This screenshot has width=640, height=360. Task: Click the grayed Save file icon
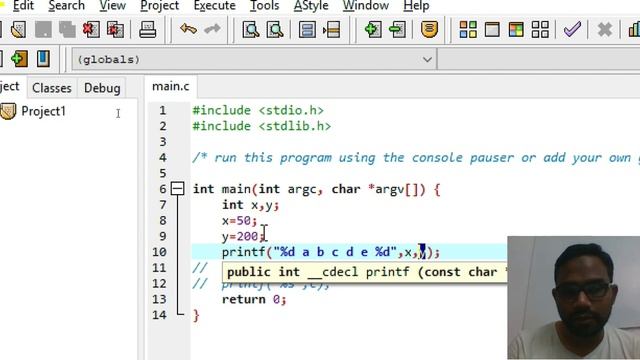pyautogui.click(x=43, y=29)
